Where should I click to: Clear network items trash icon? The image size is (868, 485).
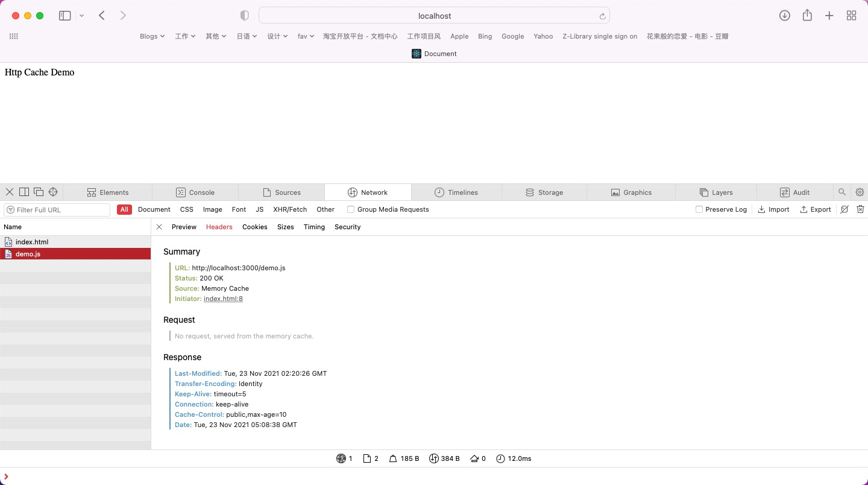pos(860,209)
